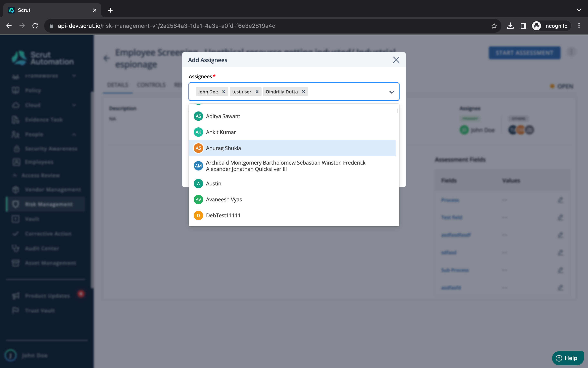
Task: Switch to the CONTROLS tab
Action: tap(151, 85)
